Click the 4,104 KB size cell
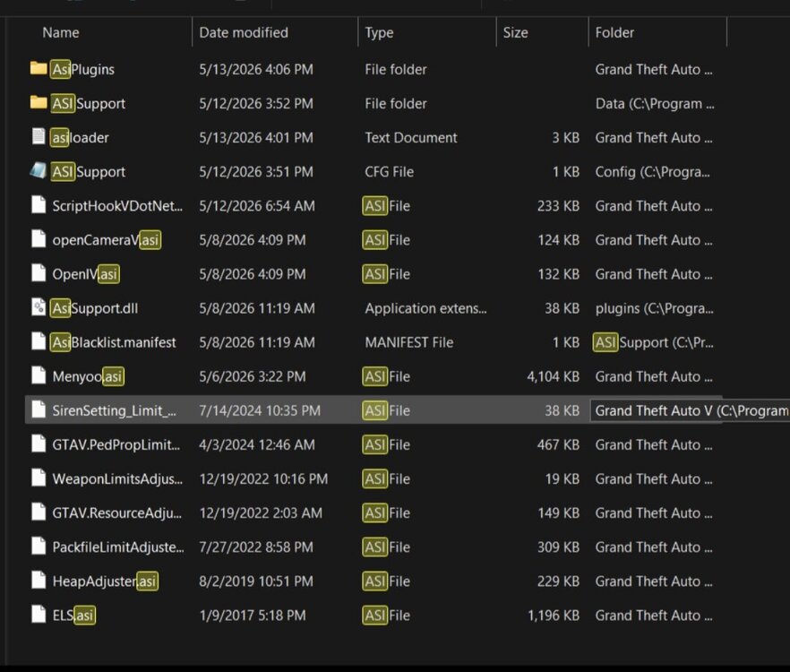The height and width of the screenshot is (672, 790). point(554,376)
